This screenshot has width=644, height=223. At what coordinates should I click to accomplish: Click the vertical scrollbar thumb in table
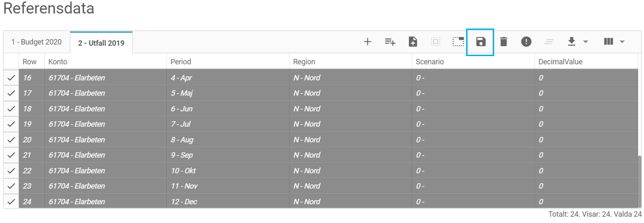[640, 181]
